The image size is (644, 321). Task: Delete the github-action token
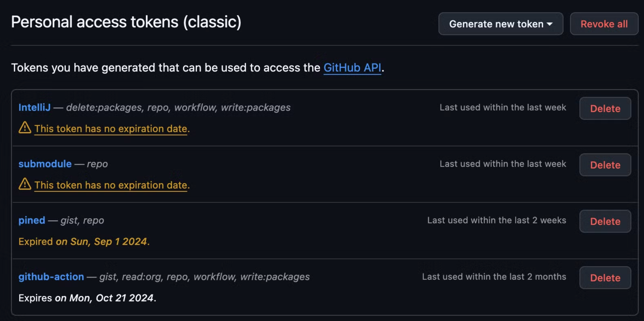[x=605, y=278]
